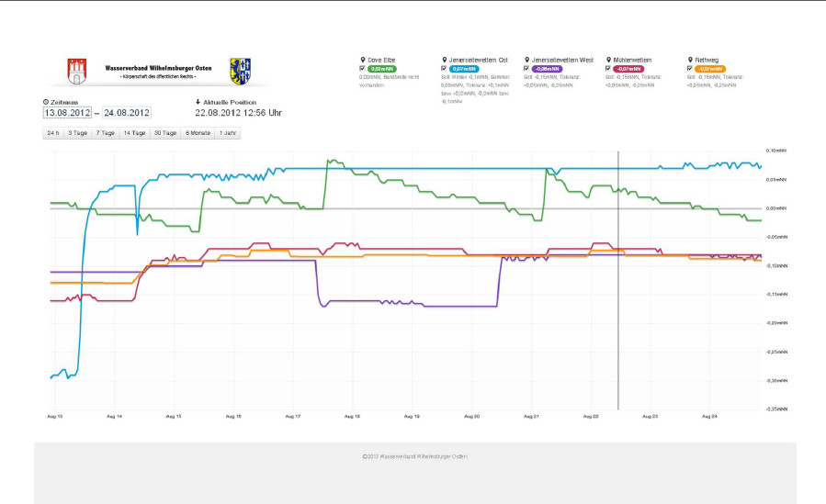Choose the 6 Monate range button
The image size is (826, 504).
tap(198, 133)
